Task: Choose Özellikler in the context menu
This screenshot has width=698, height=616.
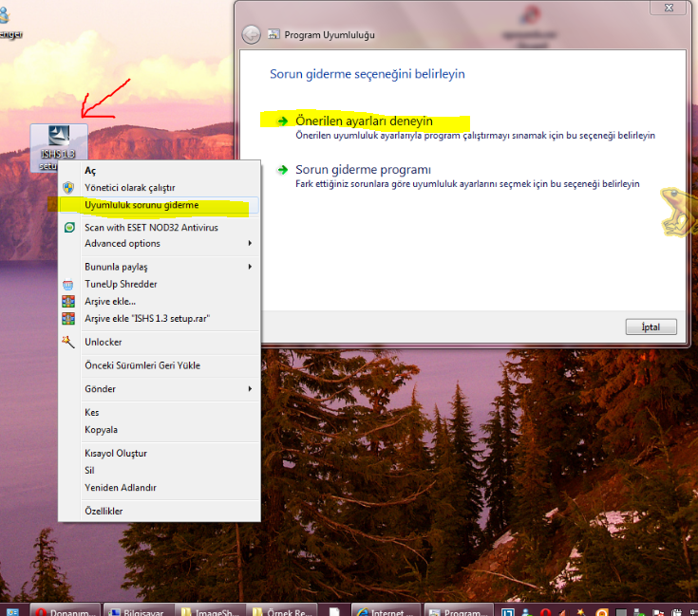Action: [x=104, y=512]
